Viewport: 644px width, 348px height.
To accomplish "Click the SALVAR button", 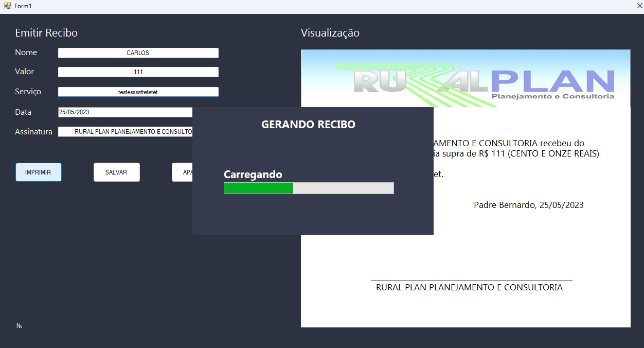I will click(116, 172).
